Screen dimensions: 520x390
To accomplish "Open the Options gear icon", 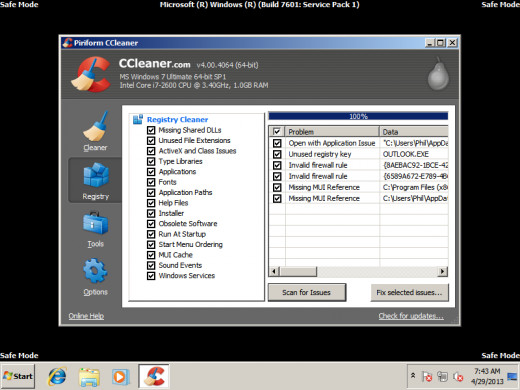I will pyautogui.click(x=95, y=271).
